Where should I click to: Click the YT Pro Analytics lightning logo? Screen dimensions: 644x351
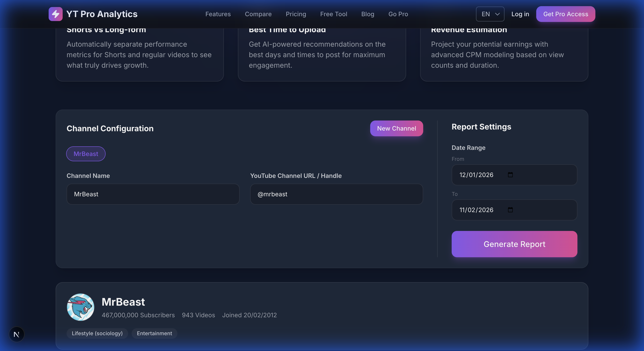(x=55, y=14)
